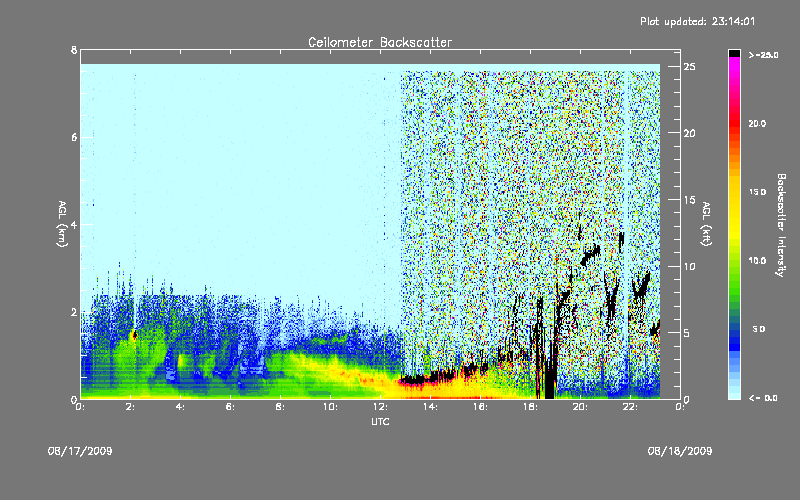The image size is (800, 500).
Task: Click the 8 km left axis label
Action: pos(74,50)
